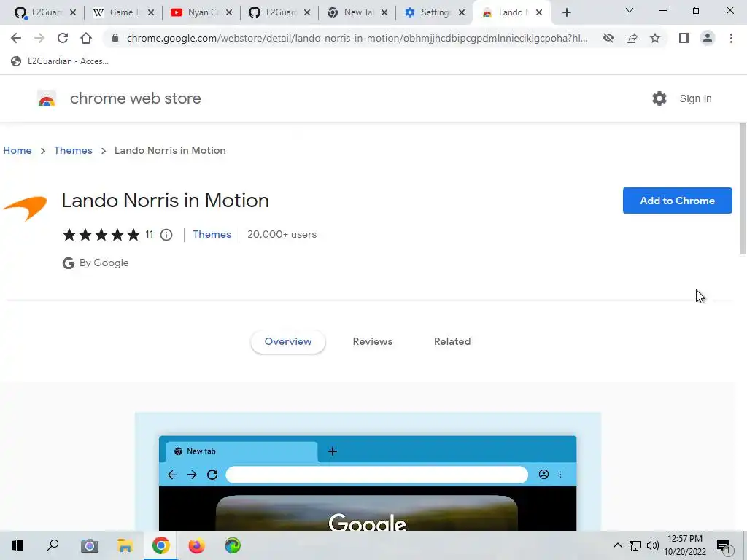This screenshot has width=747, height=560.
Task: Click the theme preview screenshot
Action: click(368, 472)
